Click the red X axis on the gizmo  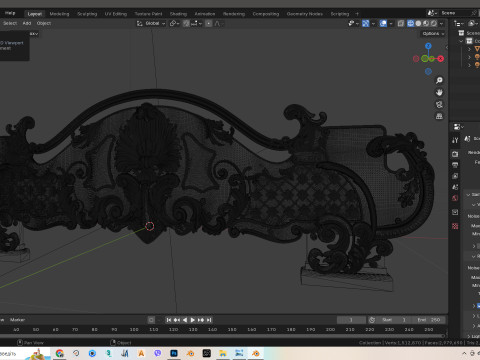coord(441,59)
